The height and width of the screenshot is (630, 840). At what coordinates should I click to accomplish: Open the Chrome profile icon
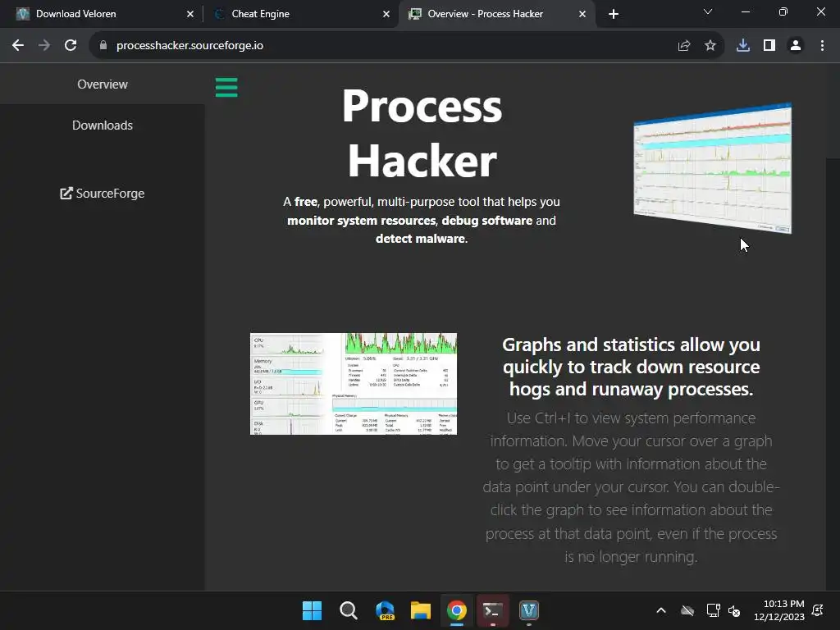(x=796, y=46)
